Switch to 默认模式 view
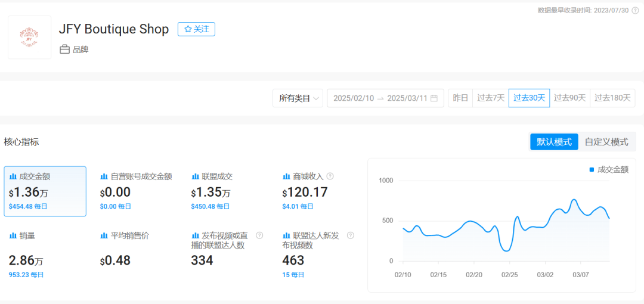The width and height of the screenshot is (644, 304). tap(554, 142)
